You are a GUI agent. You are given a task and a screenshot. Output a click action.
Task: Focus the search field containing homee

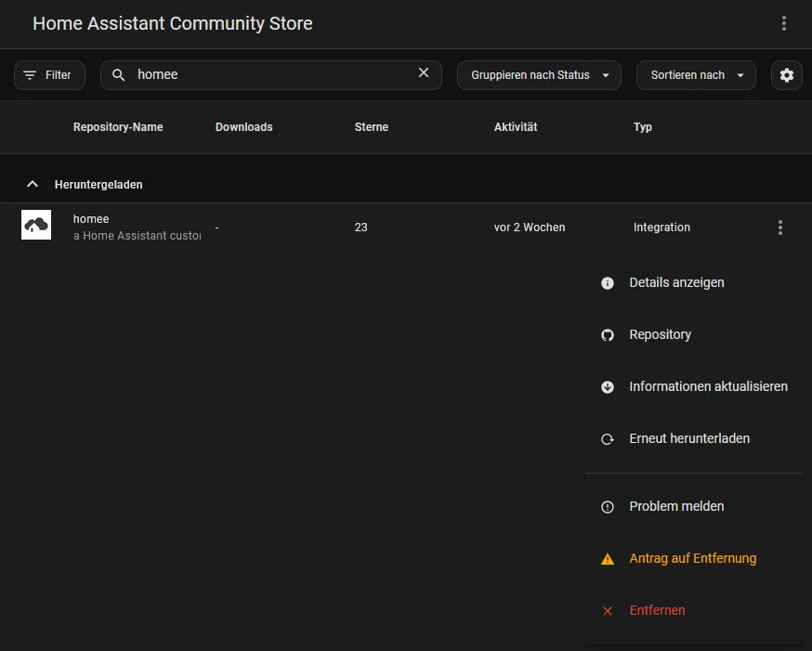(x=271, y=75)
